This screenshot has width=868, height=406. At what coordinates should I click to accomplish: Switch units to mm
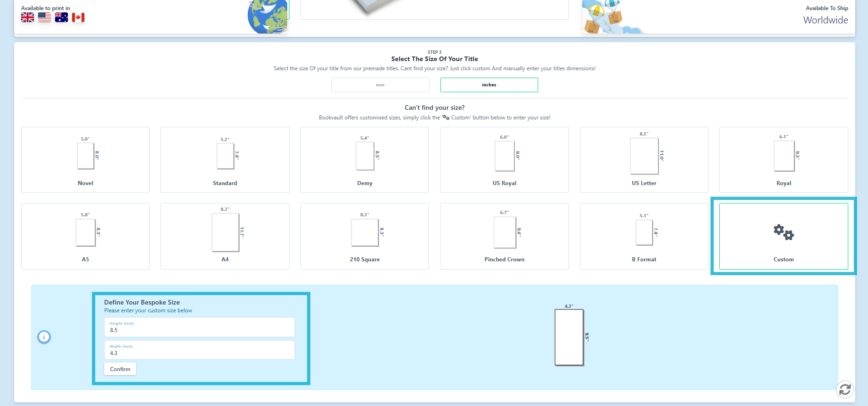pos(380,85)
